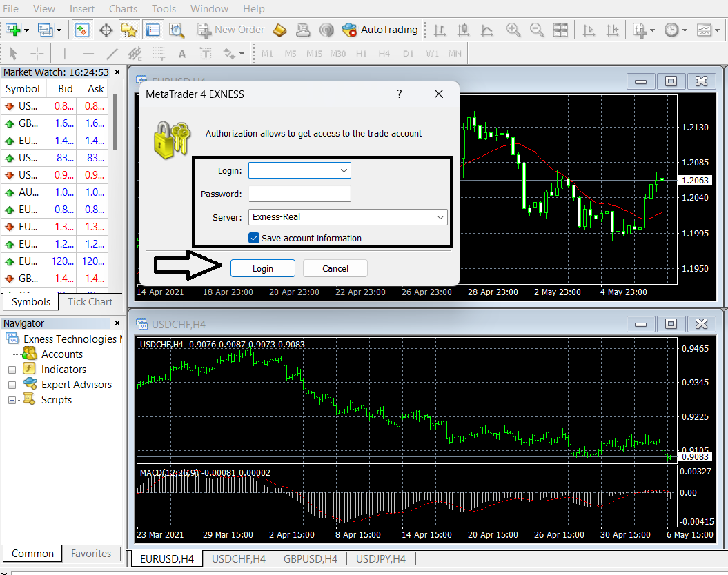The height and width of the screenshot is (575, 728).
Task: Click the Tile Windows icon
Action: pos(562,30)
